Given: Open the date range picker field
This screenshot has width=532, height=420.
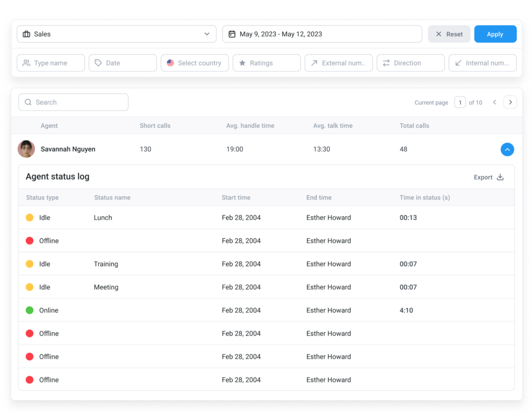Looking at the screenshot, I should [x=322, y=34].
